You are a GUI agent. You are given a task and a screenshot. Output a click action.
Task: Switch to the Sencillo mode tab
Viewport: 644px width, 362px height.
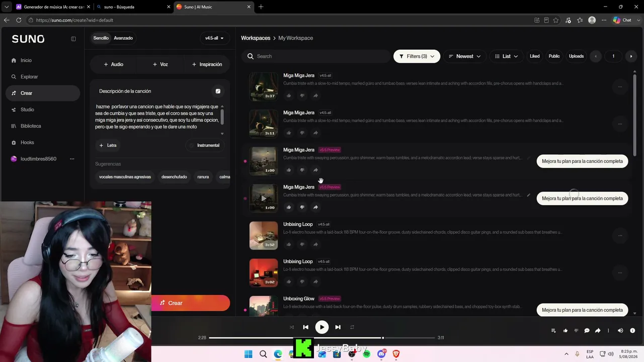101,38
